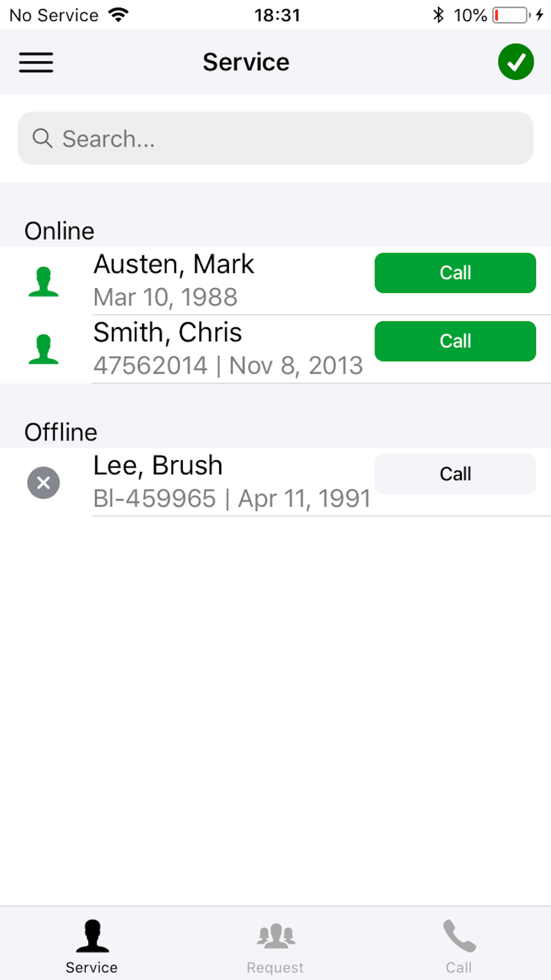Switch to the Request tab

pos(275,946)
